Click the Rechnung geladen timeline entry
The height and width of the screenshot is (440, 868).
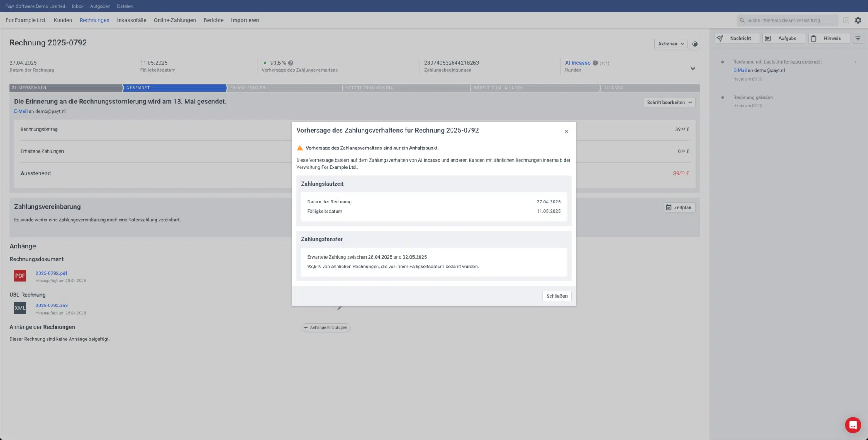(753, 97)
